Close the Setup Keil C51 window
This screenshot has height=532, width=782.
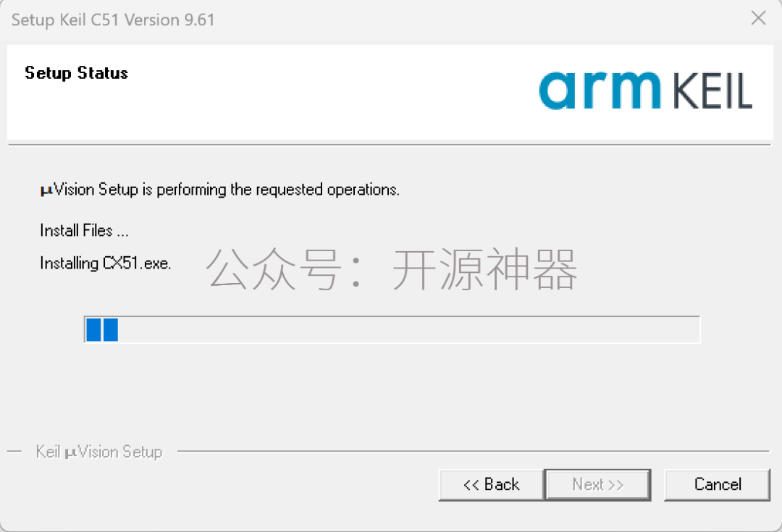tap(759, 18)
